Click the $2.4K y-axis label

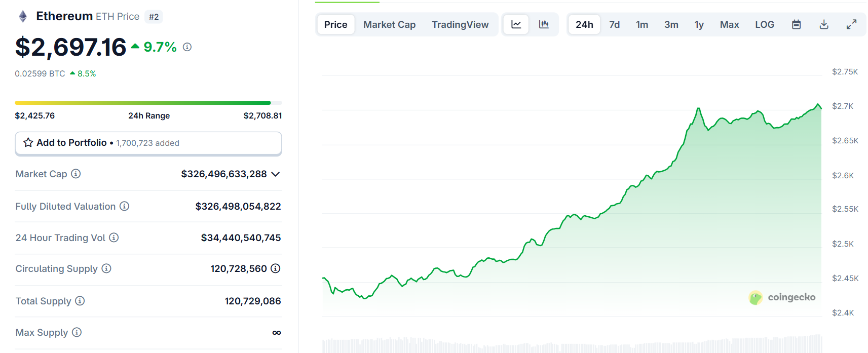(843, 312)
